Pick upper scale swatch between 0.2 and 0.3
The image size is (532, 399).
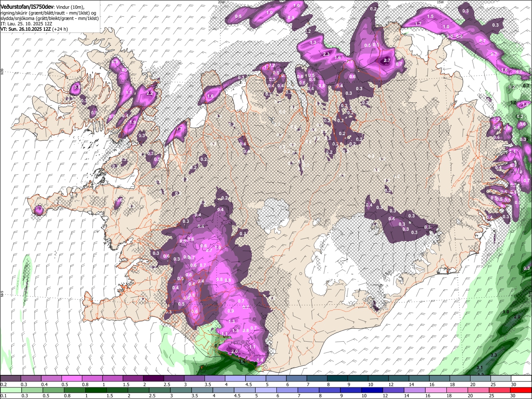[10, 379]
